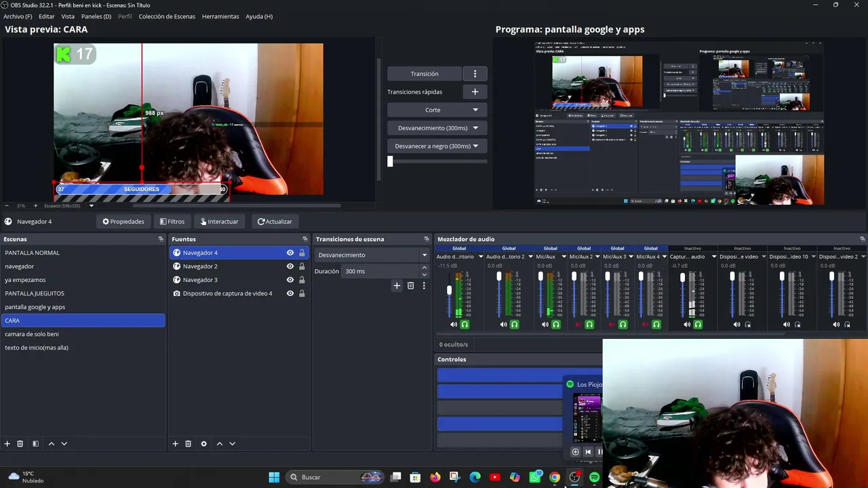Hide the Navegador 2 source
The height and width of the screenshot is (488, 868).
click(x=290, y=266)
